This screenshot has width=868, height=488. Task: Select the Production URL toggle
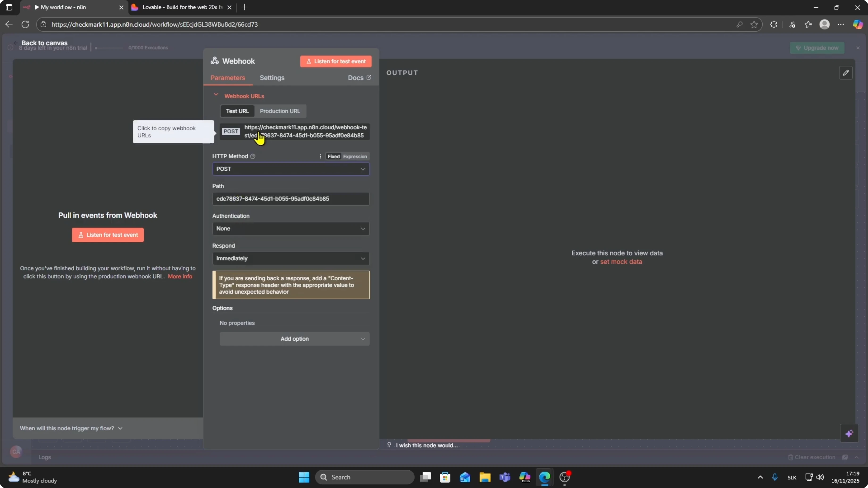[280, 111]
